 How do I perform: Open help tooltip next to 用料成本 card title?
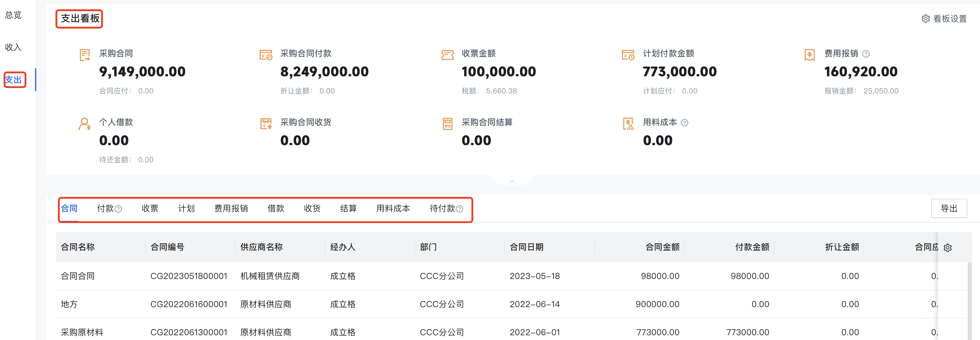pyautogui.click(x=684, y=123)
